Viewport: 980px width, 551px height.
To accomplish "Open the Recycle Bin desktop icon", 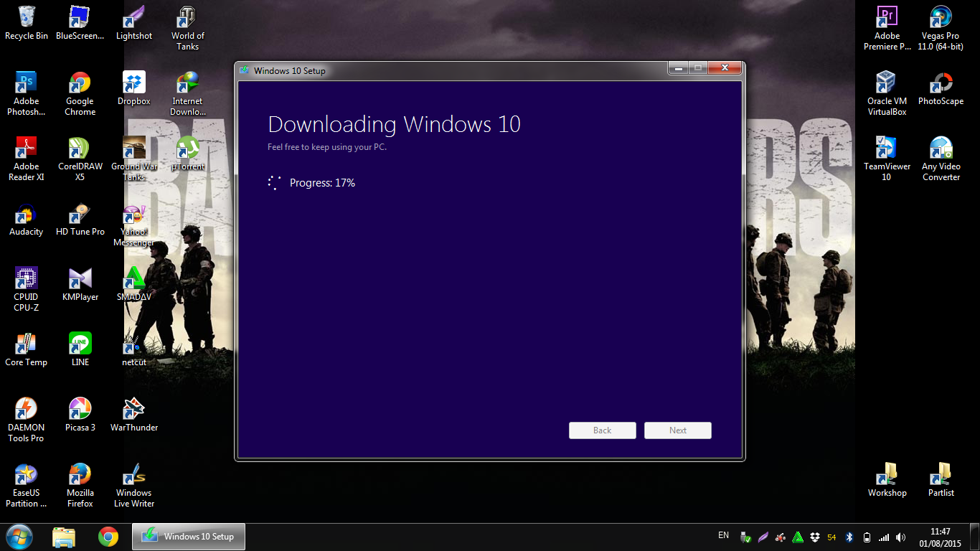I will pos(27,23).
